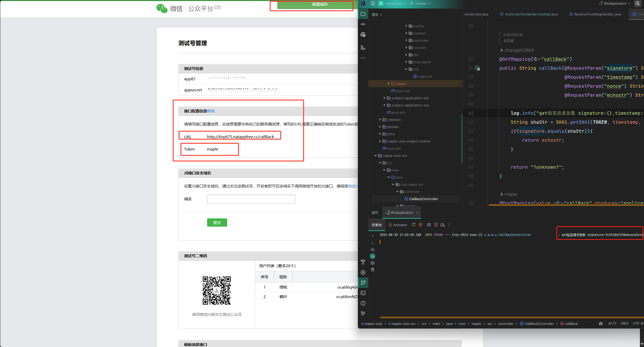This screenshot has width=644, height=347.
Task: Open the maple-club project dropdown
Action: coord(393,3)
